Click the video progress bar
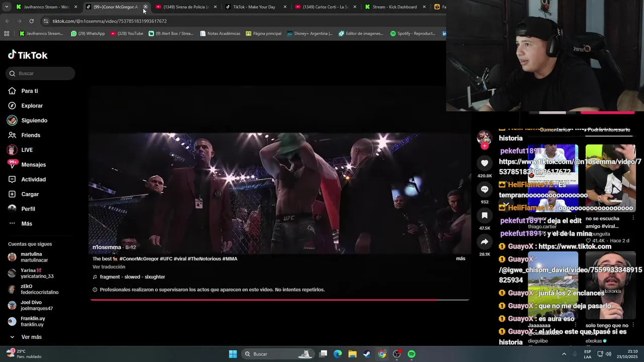Viewport: 644px width, 362px height. [x=280, y=300]
